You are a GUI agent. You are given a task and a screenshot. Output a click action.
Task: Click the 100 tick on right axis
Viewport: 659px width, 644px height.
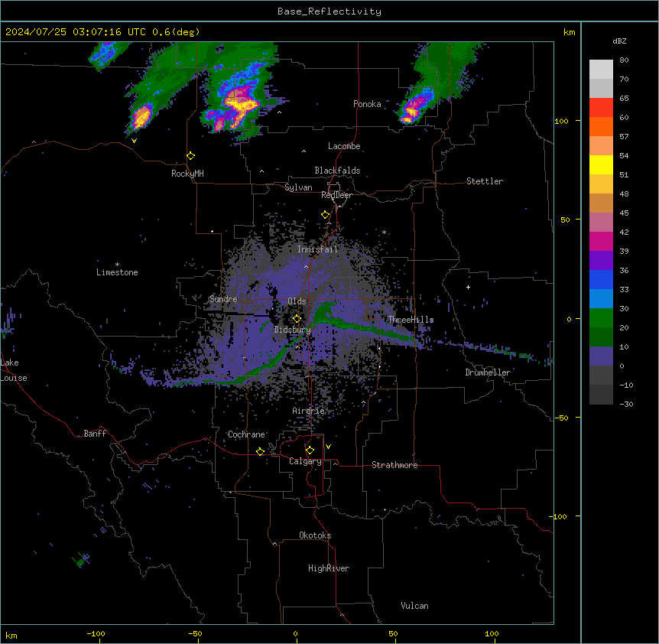(561, 121)
